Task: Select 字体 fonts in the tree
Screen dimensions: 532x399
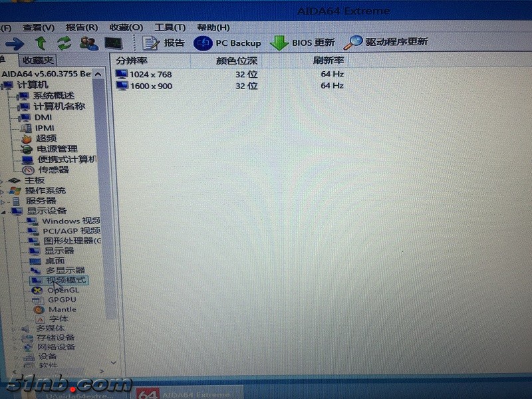Action: coord(59,319)
